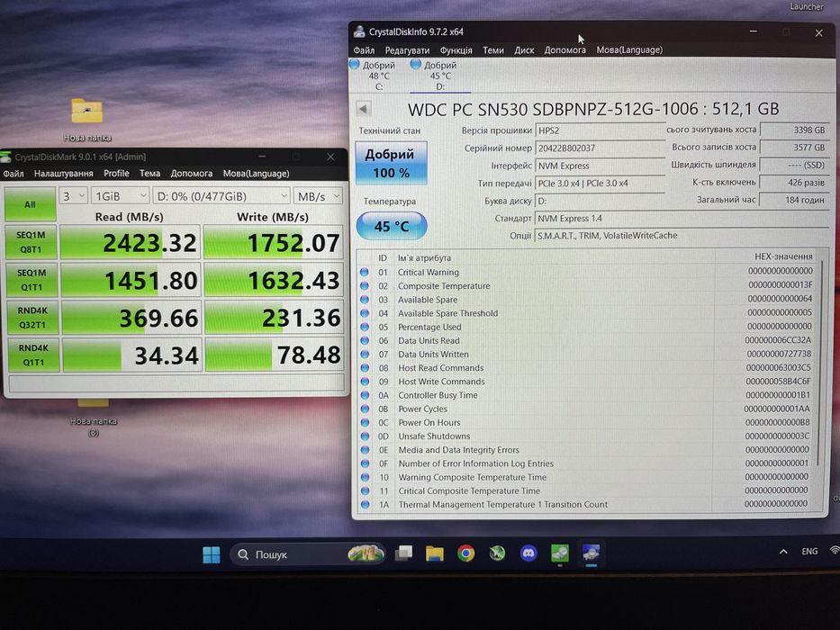Image resolution: width=840 pixels, height=630 pixels.
Task: Click the CrystalDiskInfo title bar app icon
Action: click(359, 31)
